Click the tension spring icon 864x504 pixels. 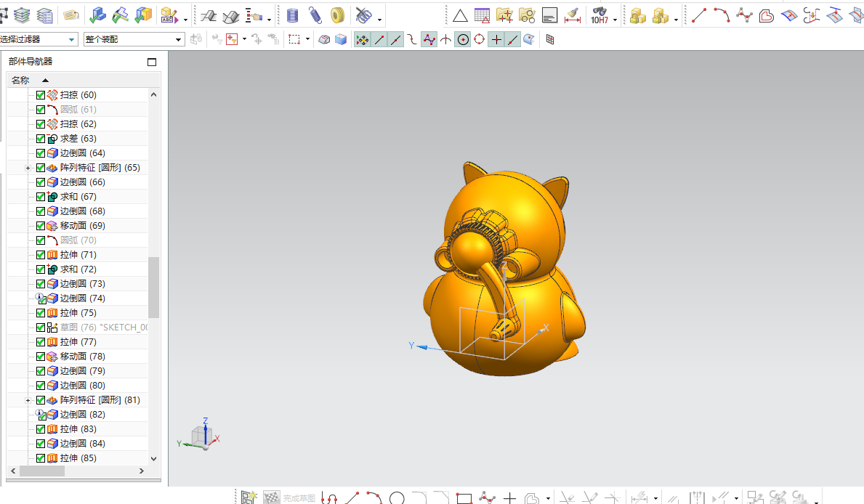click(x=315, y=15)
